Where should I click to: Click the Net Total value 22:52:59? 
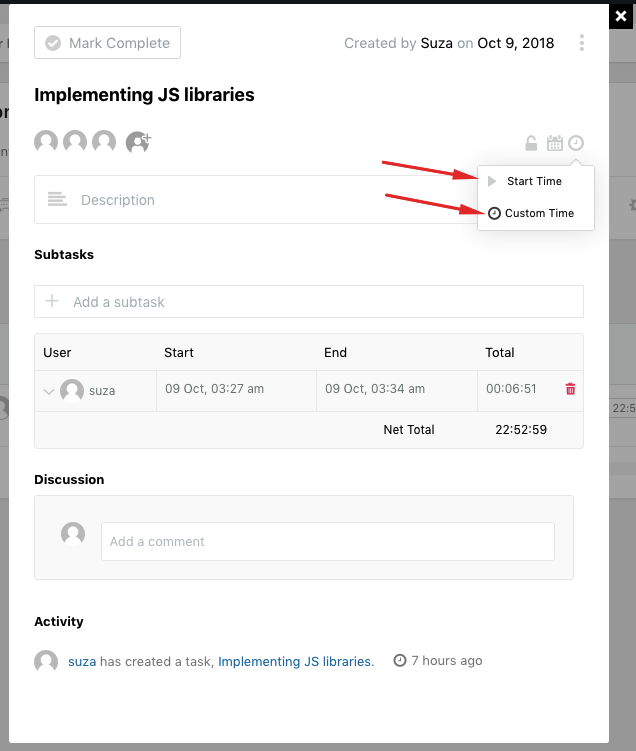click(x=521, y=430)
